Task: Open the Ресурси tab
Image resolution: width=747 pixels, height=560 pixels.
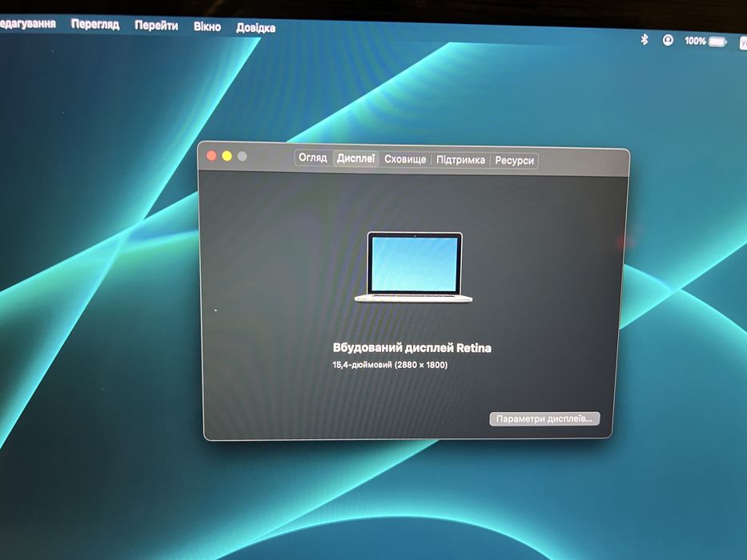Action: tap(514, 161)
